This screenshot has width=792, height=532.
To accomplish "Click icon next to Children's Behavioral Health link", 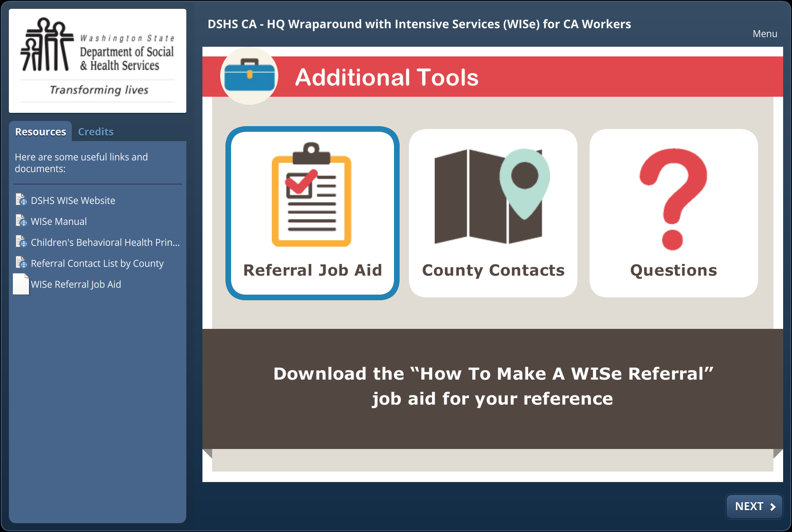I will (21, 242).
